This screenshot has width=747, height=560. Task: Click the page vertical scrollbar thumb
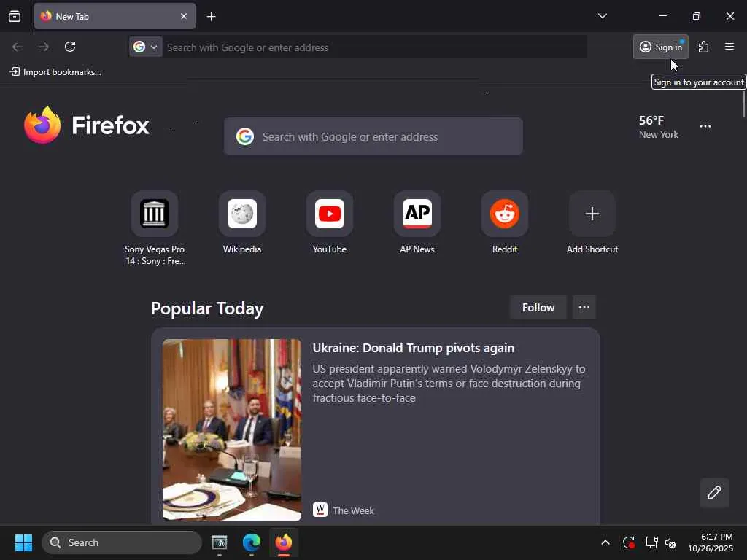pyautogui.click(x=743, y=103)
